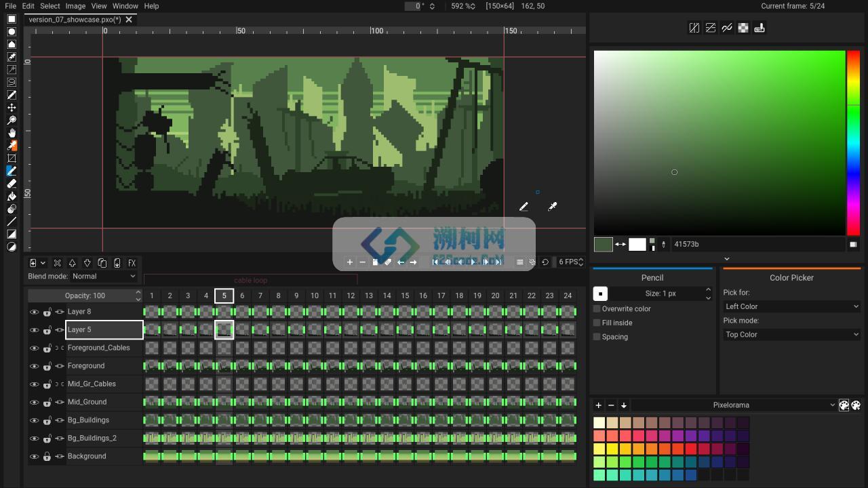This screenshot has height=488, width=868.
Task: Select the Bg_Buildings_2 layer
Action: pos(104,438)
